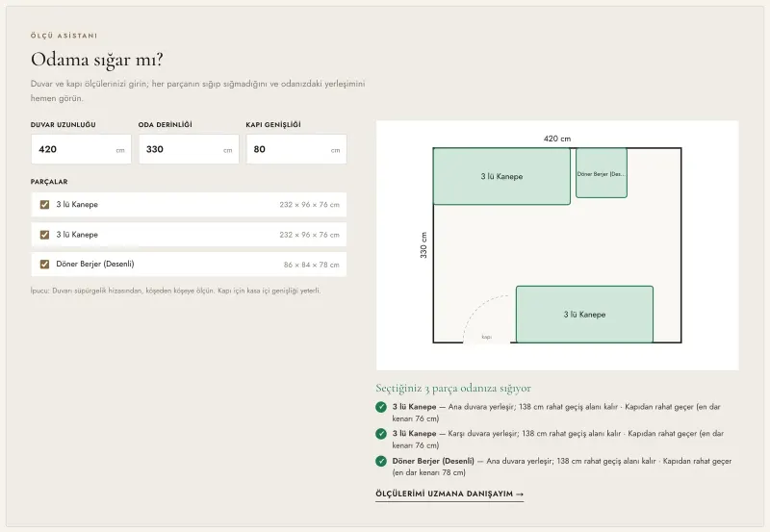Screen dimensions: 770x532
Task: Click the 232 × 96 × 76 cm size of first Kanepe
Action: pos(309,205)
